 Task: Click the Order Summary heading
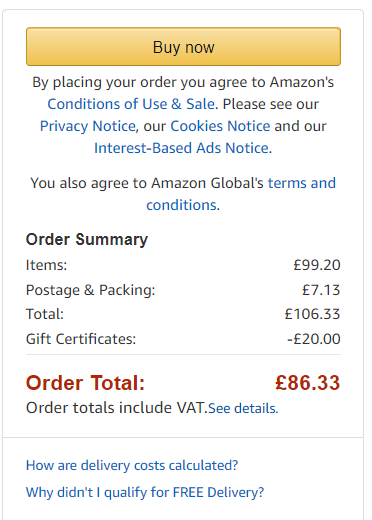(87, 239)
